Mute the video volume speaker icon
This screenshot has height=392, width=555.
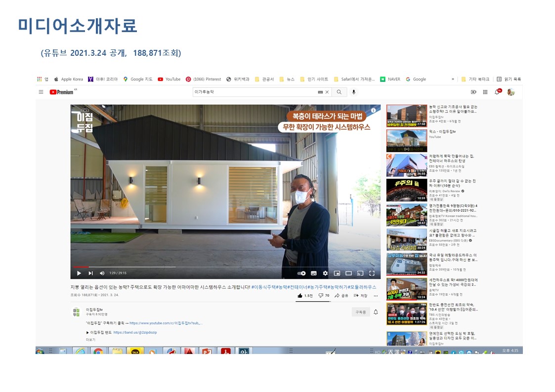click(102, 273)
